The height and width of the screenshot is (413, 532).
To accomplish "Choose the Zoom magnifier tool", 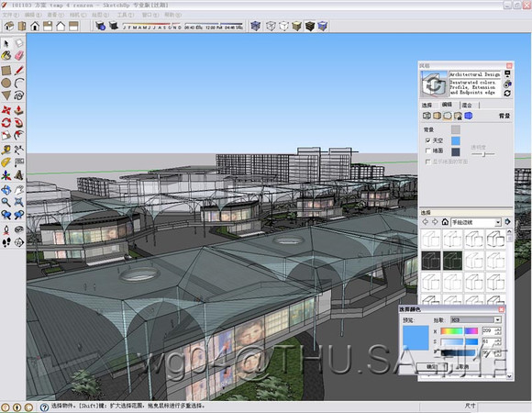I will (x=6, y=202).
